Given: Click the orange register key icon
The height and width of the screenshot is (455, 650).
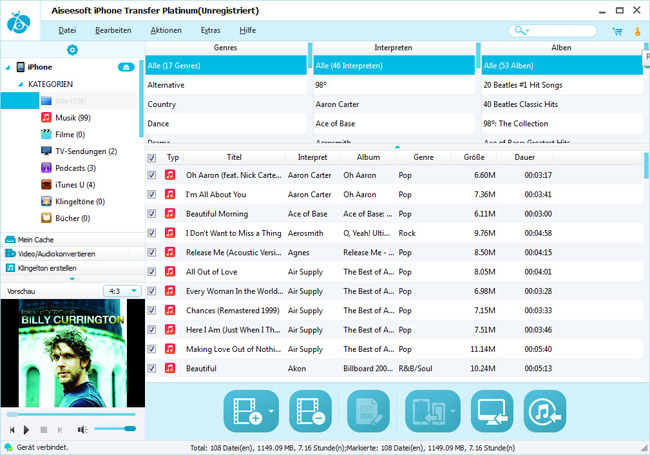Looking at the screenshot, I should pos(638,31).
